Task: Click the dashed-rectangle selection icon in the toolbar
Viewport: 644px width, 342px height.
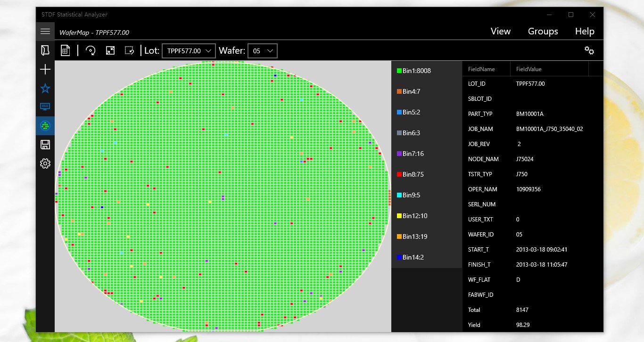Action: (130, 50)
